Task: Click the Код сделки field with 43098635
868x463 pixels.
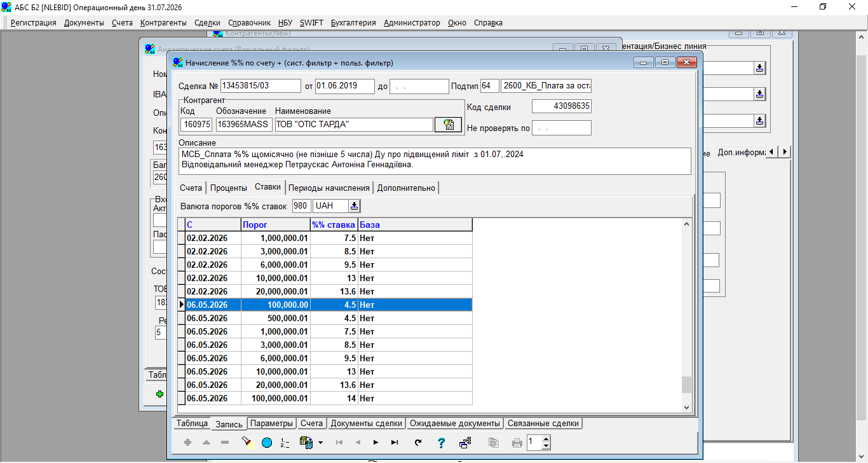Action: (x=562, y=107)
